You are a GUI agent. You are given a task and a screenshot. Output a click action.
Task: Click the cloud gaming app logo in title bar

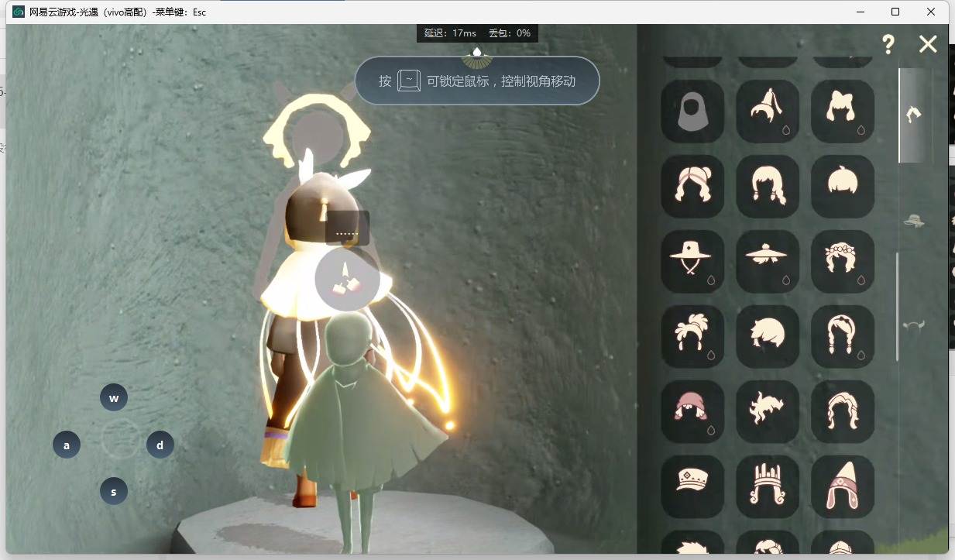click(x=18, y=12)
